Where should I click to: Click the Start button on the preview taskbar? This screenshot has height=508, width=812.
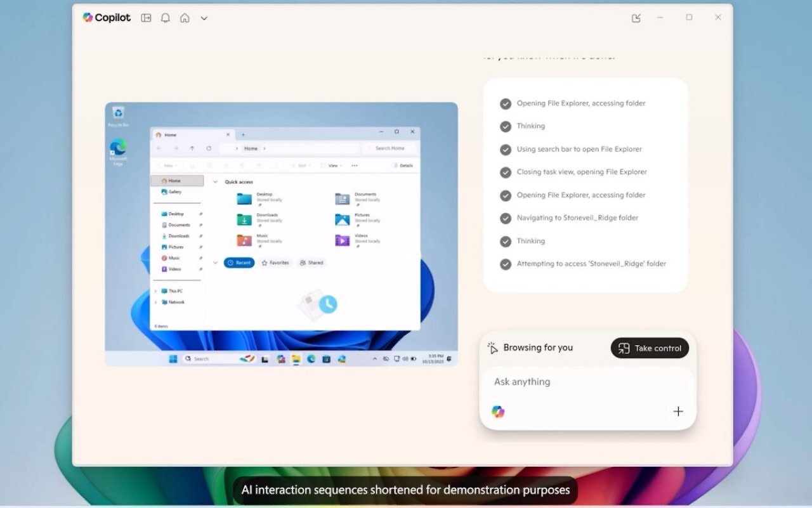coord(173,359)
